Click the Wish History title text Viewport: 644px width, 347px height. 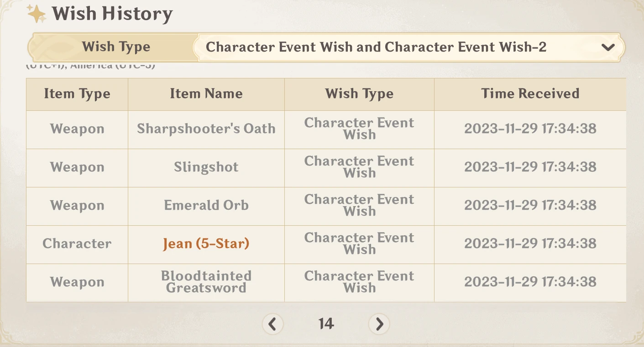tap(112, 14)
